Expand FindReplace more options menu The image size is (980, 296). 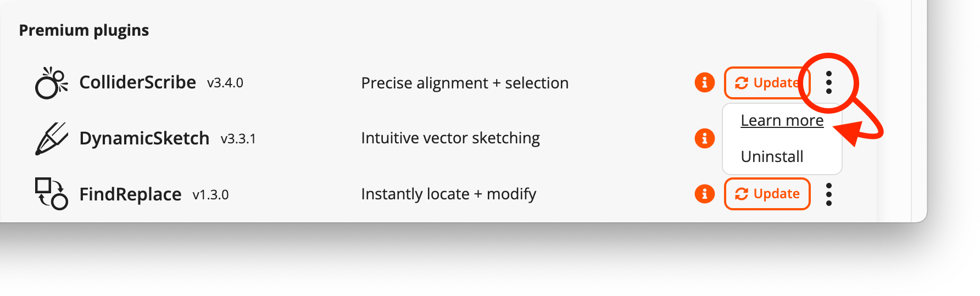coord(828,194)
